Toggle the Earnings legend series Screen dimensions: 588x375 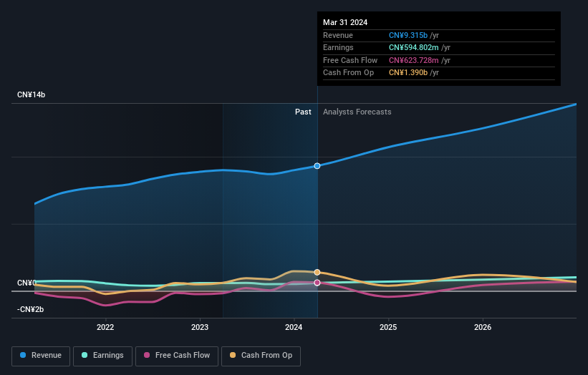102,356
